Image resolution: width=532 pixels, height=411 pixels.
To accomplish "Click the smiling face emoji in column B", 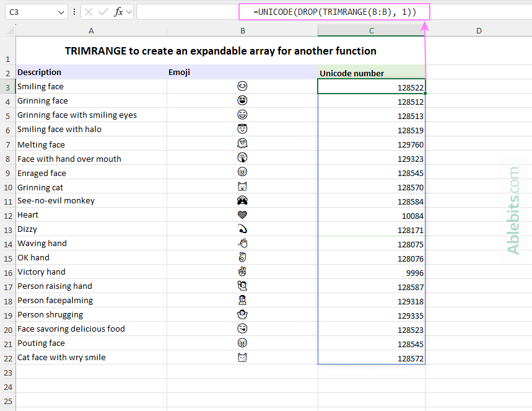I will point(242,86).
